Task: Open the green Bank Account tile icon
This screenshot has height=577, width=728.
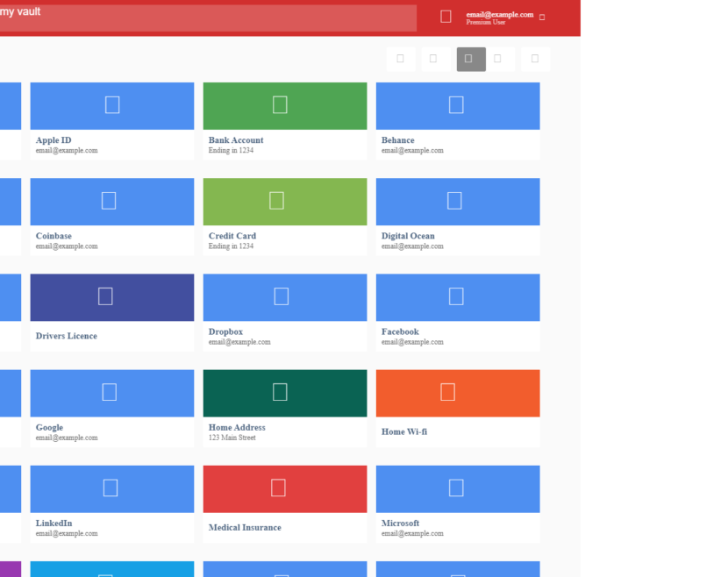Action: pyautogui.click(x=280, y=105)
